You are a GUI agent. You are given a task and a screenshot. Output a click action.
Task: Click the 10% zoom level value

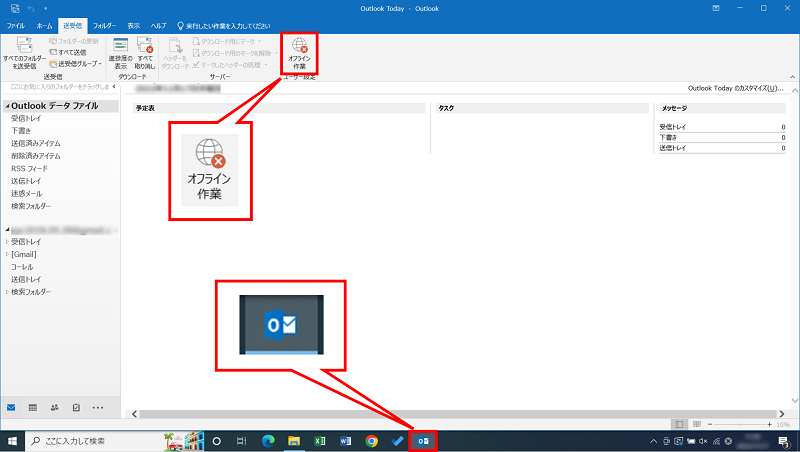click(783, 424)
